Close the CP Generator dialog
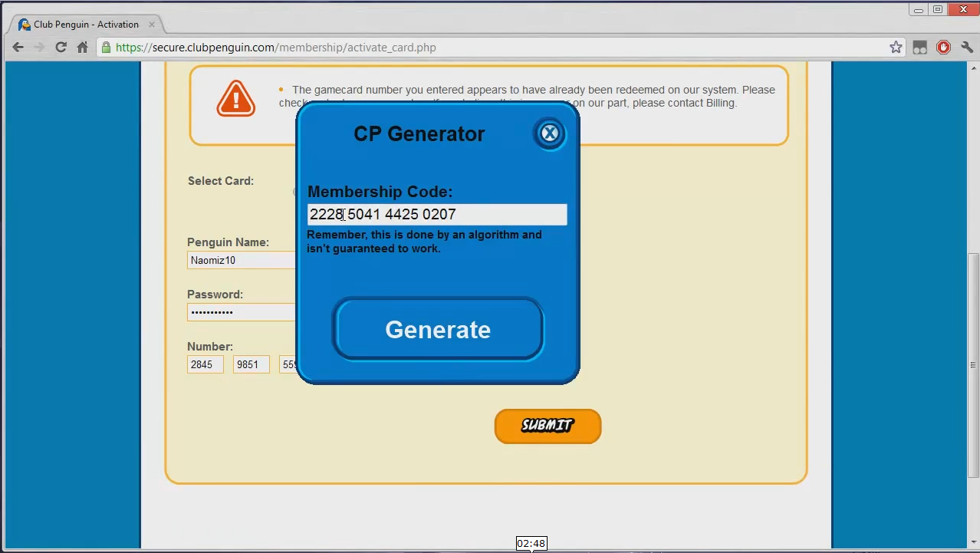 point(550,133)
